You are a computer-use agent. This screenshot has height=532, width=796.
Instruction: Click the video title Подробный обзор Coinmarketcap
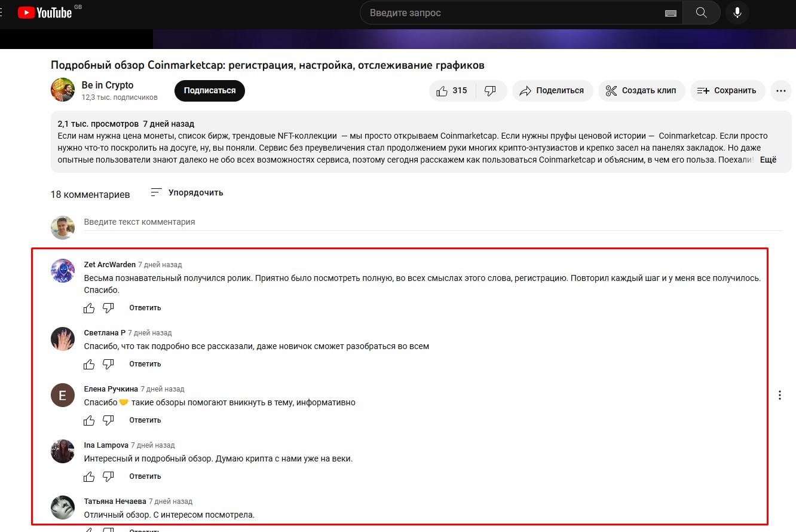(x=267, y=65)
